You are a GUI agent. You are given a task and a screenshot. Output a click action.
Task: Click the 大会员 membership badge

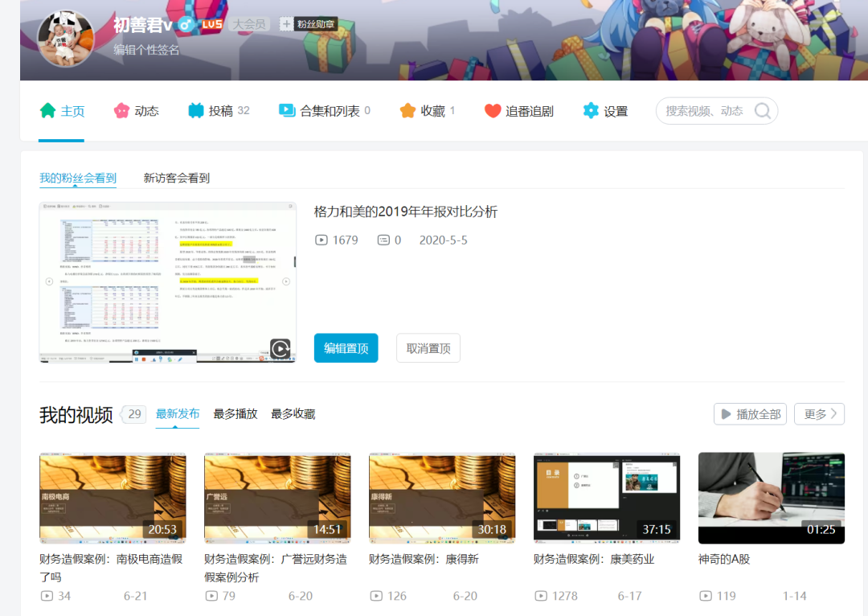click(249, 24)
